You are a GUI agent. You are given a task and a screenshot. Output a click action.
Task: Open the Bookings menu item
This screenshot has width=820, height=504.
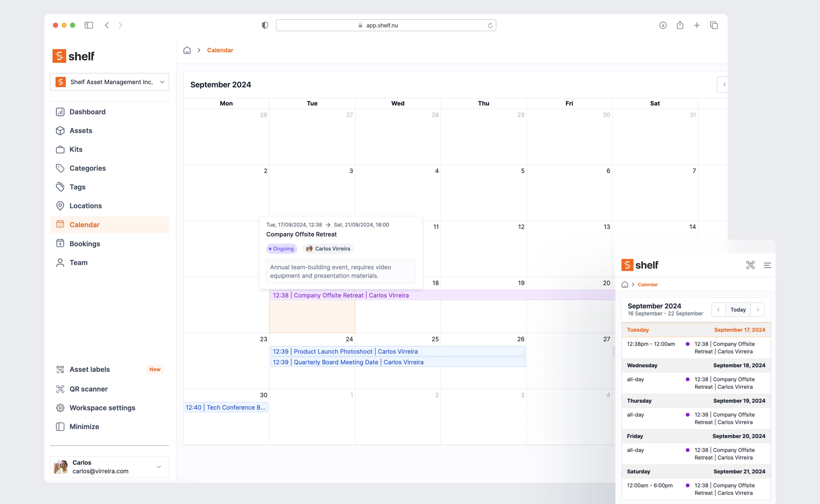(85, 244)
